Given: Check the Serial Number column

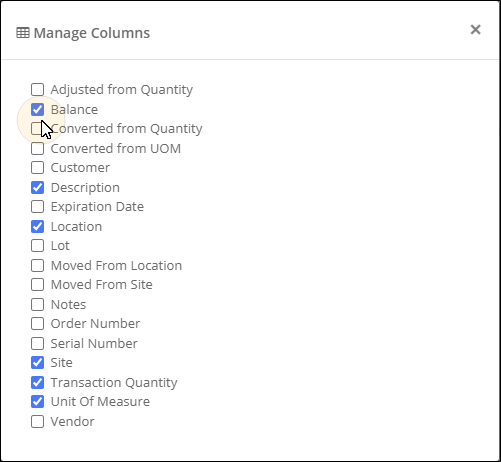Looking at the screenshot, I should [x=37, y=343].
